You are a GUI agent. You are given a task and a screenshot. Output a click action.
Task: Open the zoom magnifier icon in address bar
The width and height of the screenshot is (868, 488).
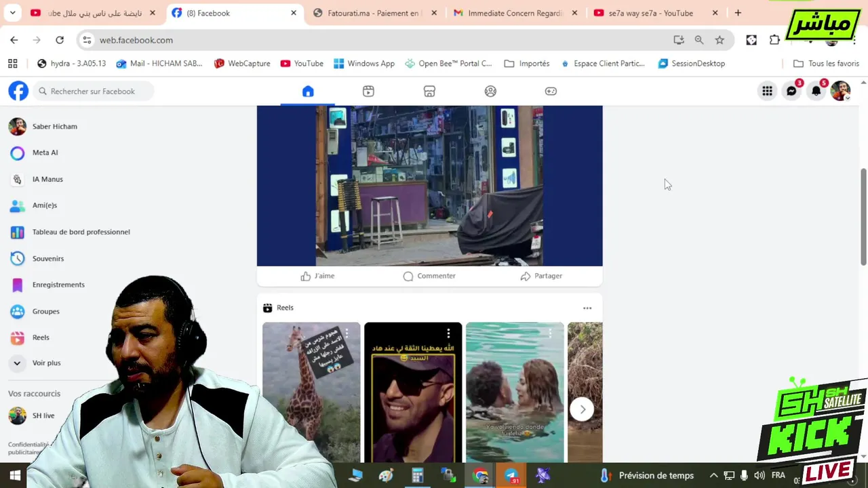[699, 40]
